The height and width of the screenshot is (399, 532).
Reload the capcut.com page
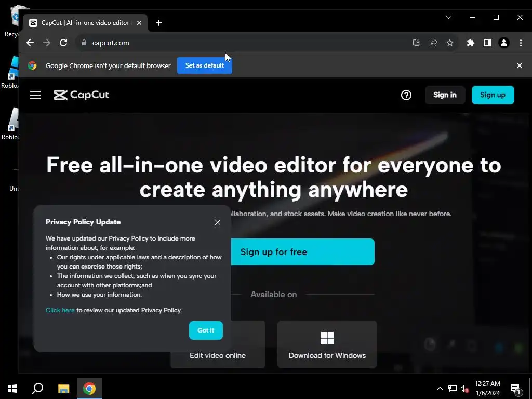tap(63, 43)
